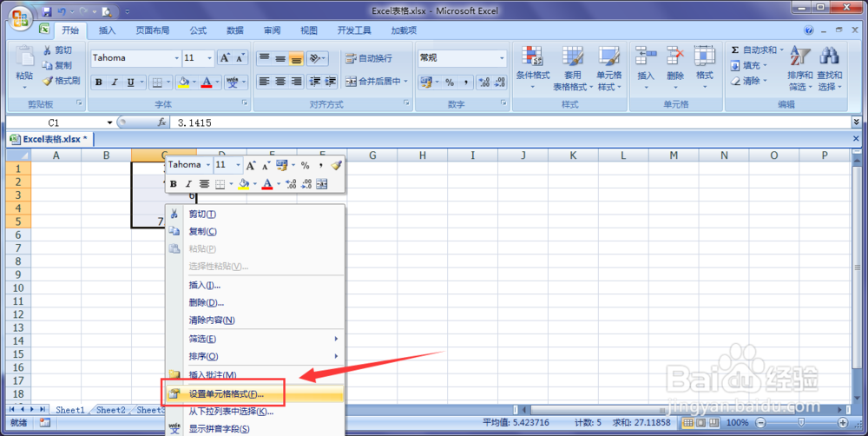Click the ribbon font color A
The image size is (868, 436).
point(207,83)
